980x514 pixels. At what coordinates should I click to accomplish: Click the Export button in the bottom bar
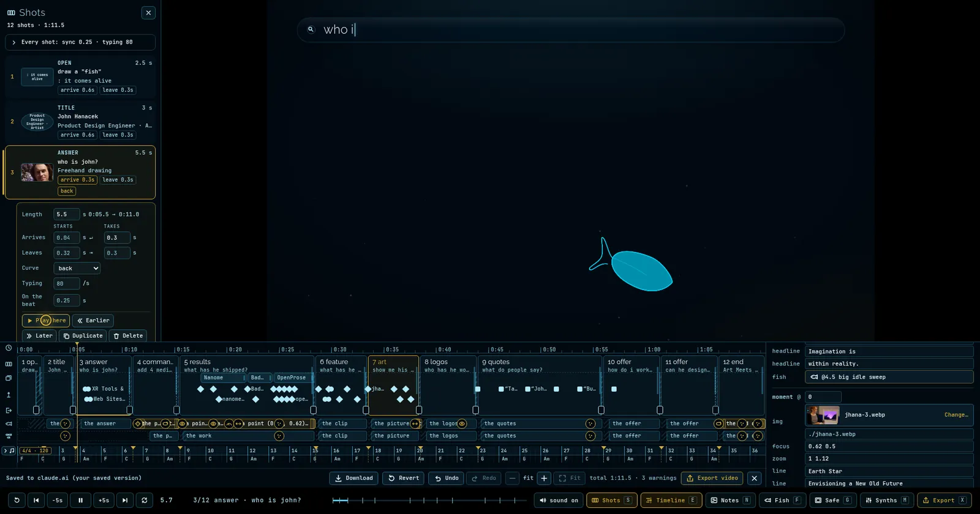(x=944, y=500)
